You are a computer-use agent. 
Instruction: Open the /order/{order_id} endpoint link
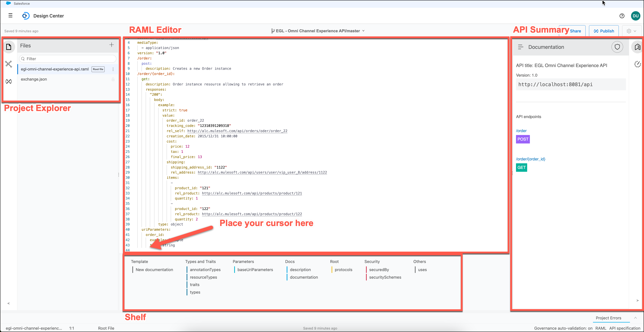pos(530,159)
